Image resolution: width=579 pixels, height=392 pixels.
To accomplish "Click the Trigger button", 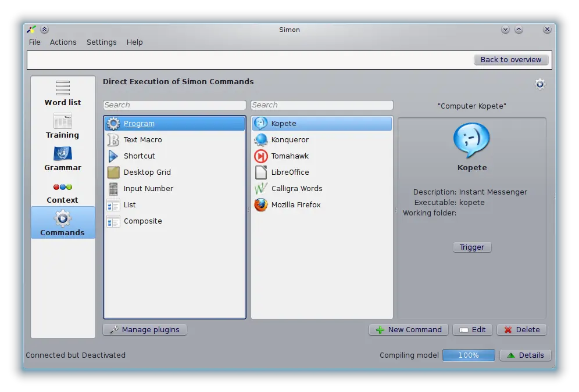I will (x=472, y=247).
